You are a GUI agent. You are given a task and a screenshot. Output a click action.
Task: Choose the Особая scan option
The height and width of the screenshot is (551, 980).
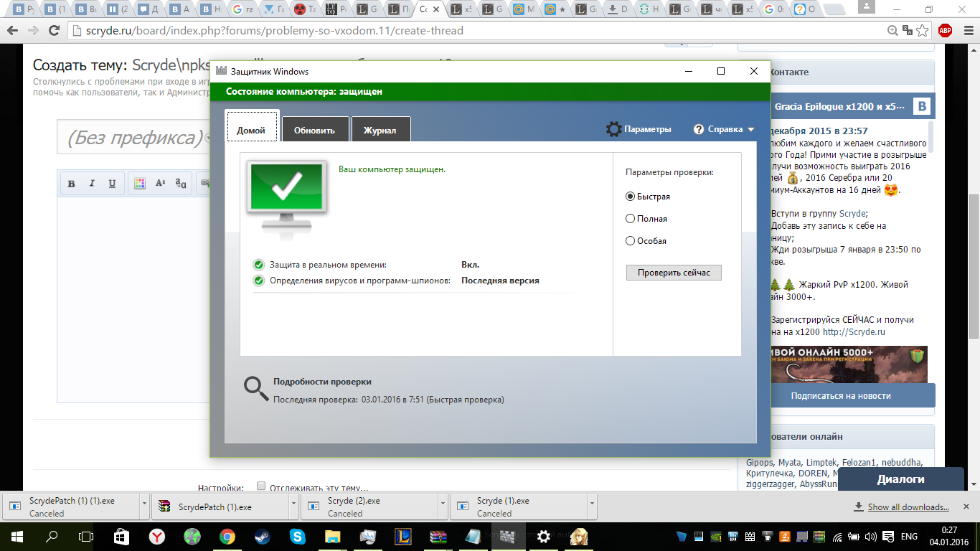(631, 241)
